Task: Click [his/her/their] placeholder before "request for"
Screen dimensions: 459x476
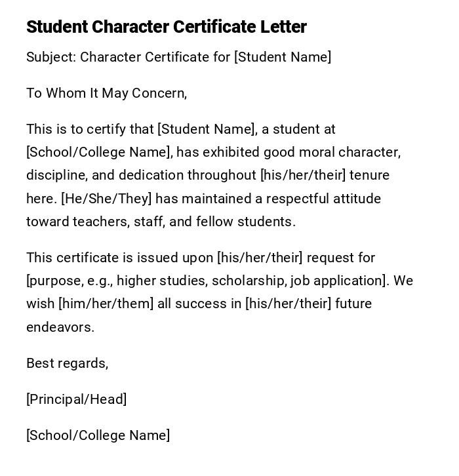Action: click(x=260, y=258)
